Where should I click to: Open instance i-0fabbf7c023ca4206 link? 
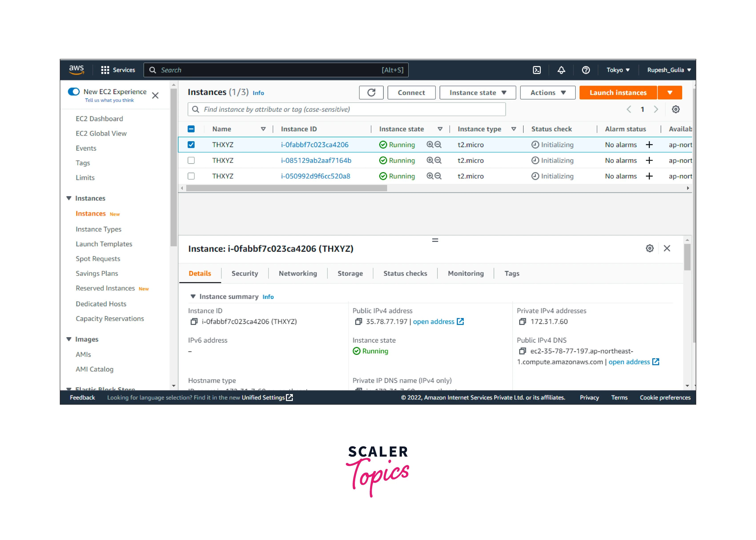314,145
